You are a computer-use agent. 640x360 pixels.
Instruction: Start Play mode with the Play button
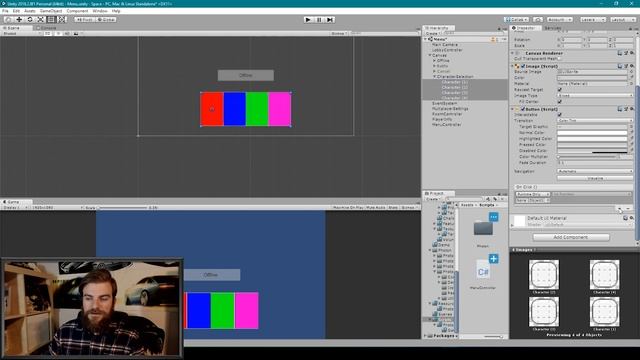tap(308, 20)
